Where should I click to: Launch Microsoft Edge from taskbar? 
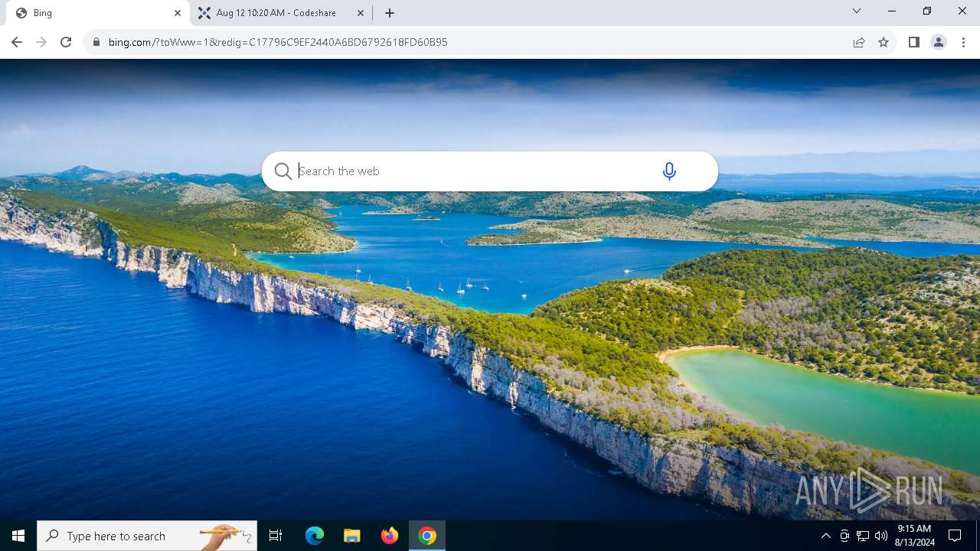coord(315,536)
